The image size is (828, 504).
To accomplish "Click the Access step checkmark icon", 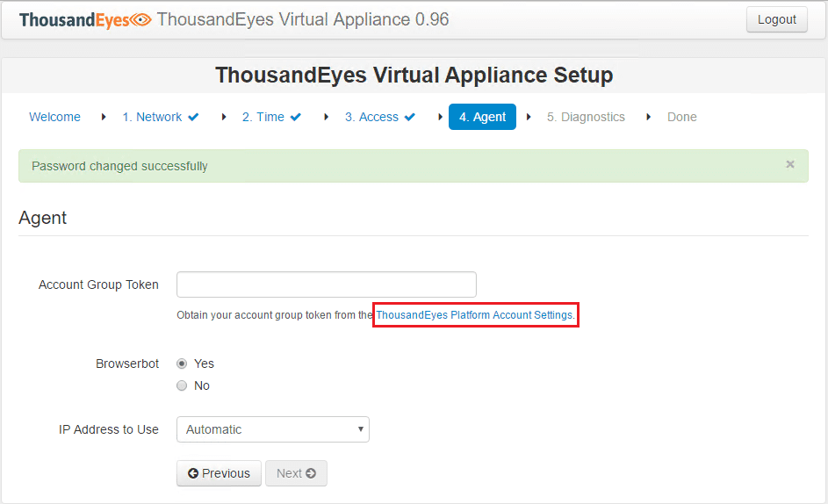I will click(x=409, y=117).
